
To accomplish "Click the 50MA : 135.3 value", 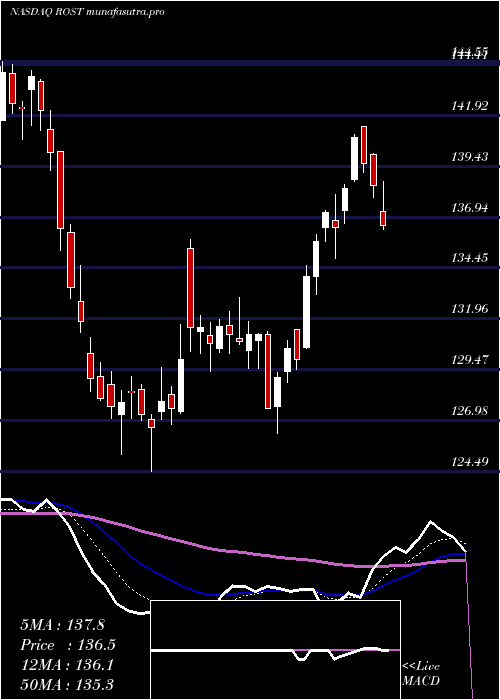I will point(67,684).
